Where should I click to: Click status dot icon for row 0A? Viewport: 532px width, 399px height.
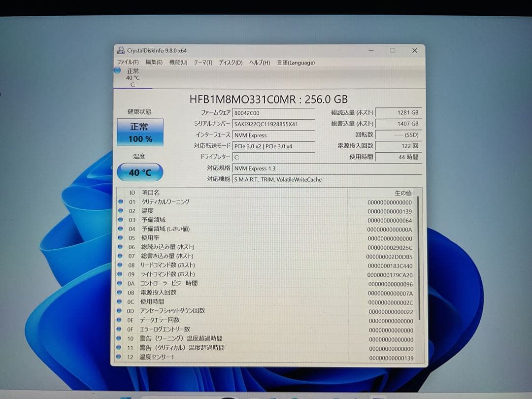119,283
